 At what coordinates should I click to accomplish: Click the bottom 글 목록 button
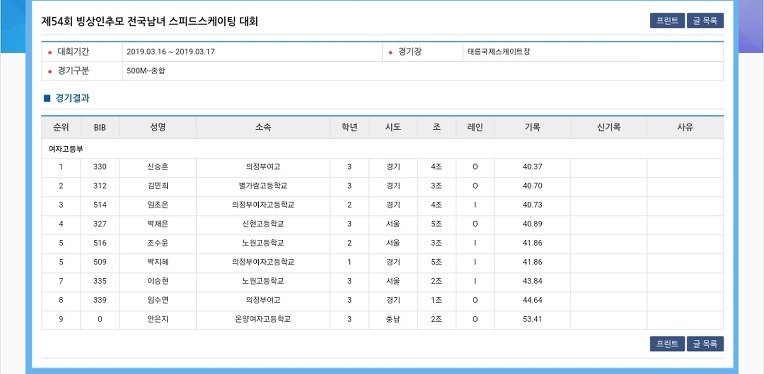[x=705, y=344]
